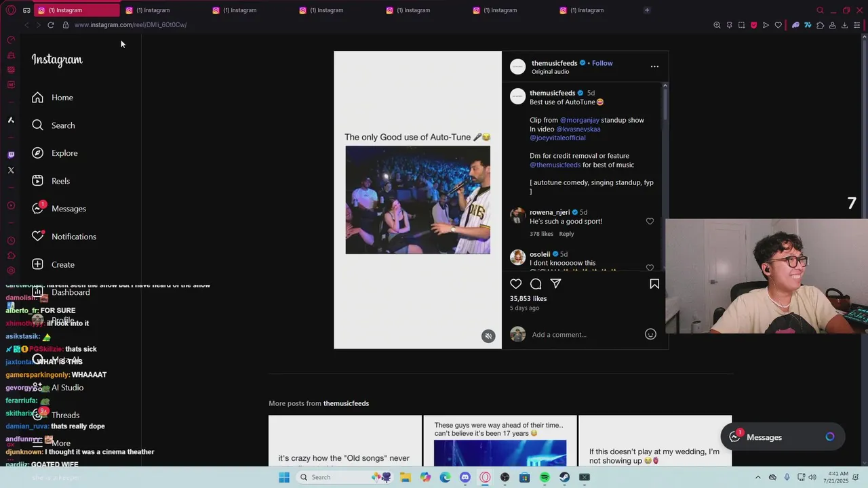Open Steam from the taskbar
Viewport: 868px width, 488px height.
(x=564, y=477)
